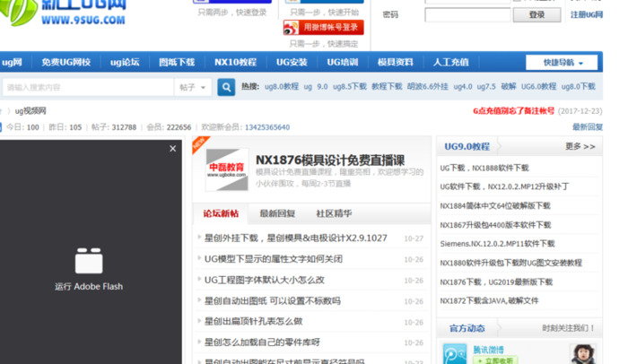Screen dimensions: 628x364
Task: Open the UG9.0教程 panel heading
Action: coord(467,146)
